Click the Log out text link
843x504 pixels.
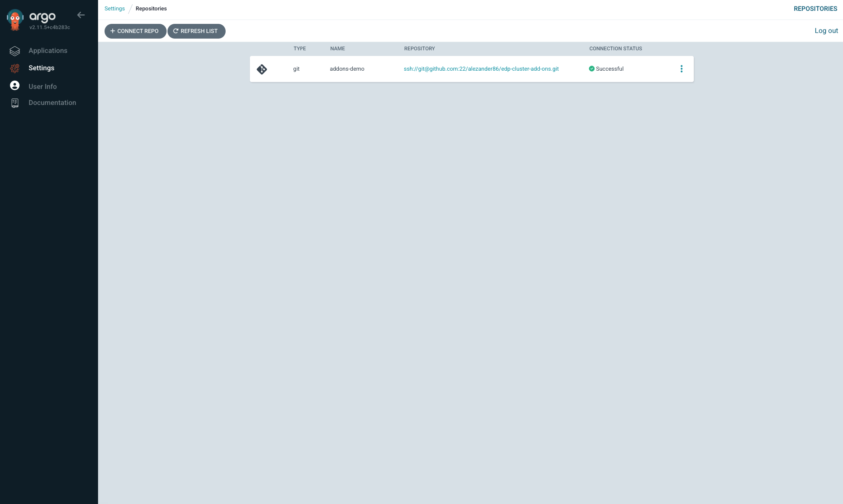tap(826, 31)
